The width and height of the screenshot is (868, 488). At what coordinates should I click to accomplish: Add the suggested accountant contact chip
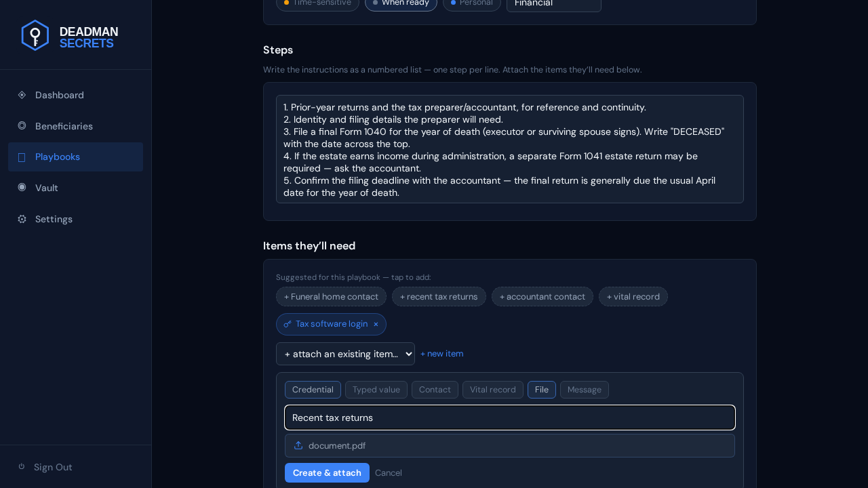coord(542,297)
